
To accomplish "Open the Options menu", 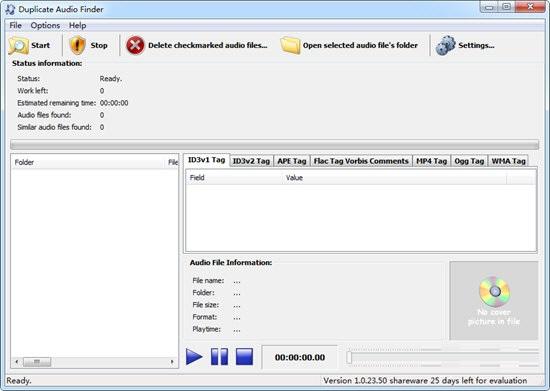I will [x=45, y=26].
